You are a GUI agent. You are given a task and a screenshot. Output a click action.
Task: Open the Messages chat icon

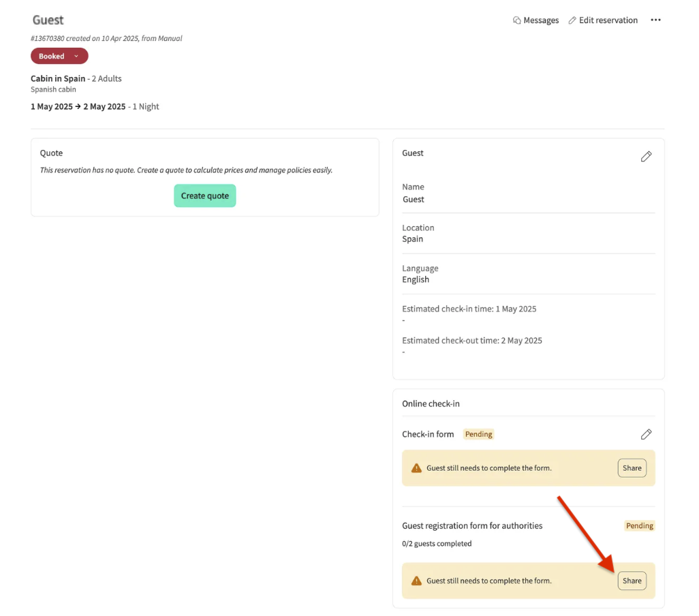[517, 20]
